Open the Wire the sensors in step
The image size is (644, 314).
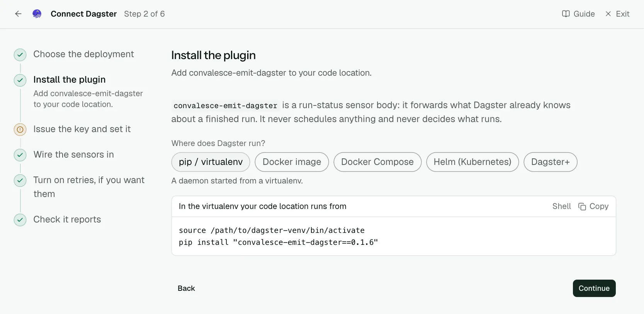pyautogui.click(x=74, y=154)
